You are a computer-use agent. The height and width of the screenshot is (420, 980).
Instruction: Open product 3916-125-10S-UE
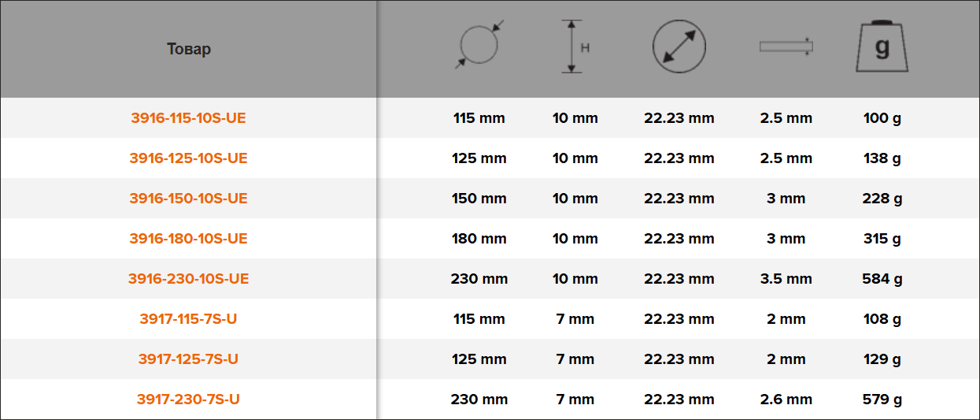pos(188,158)
